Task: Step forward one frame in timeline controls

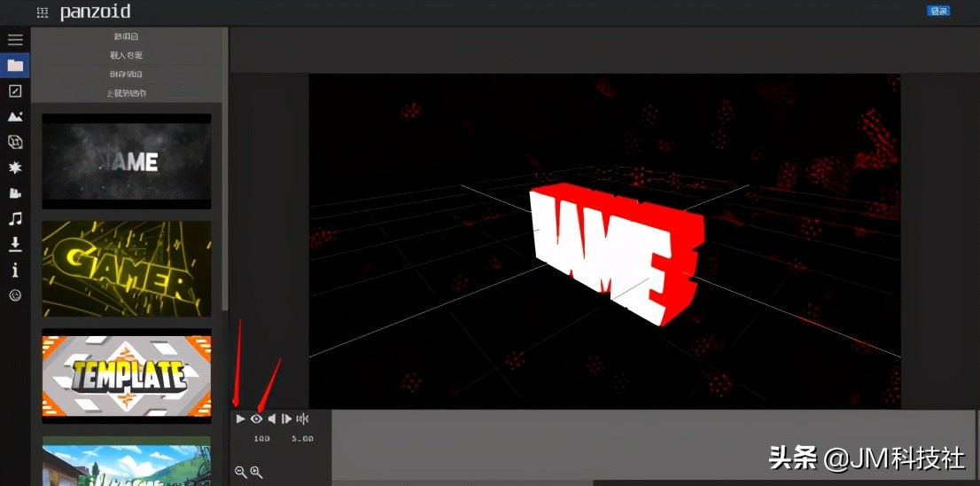Action: (286, 419)
